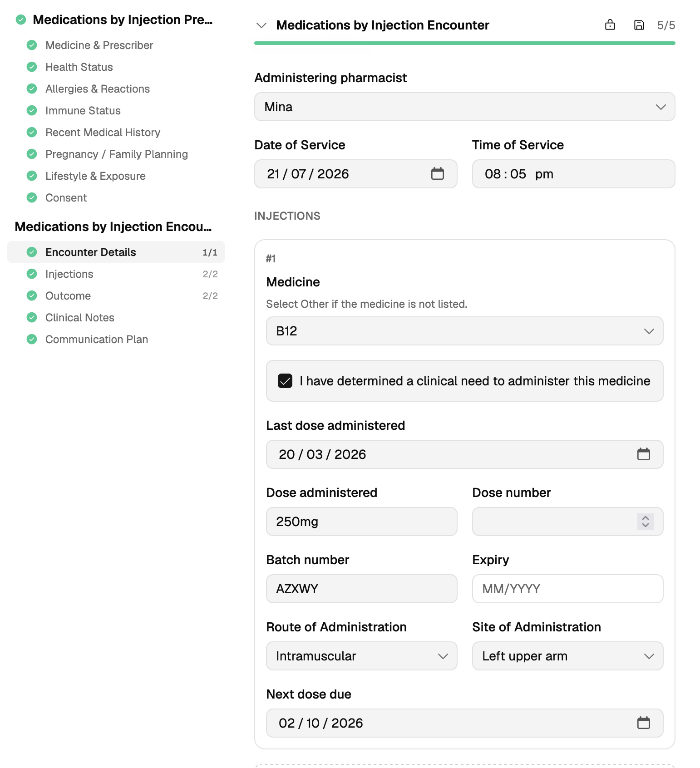The width and height of the screenshot is (700, 768).
Task: Click the Next dose due date value
Action: tap(320, 723)
